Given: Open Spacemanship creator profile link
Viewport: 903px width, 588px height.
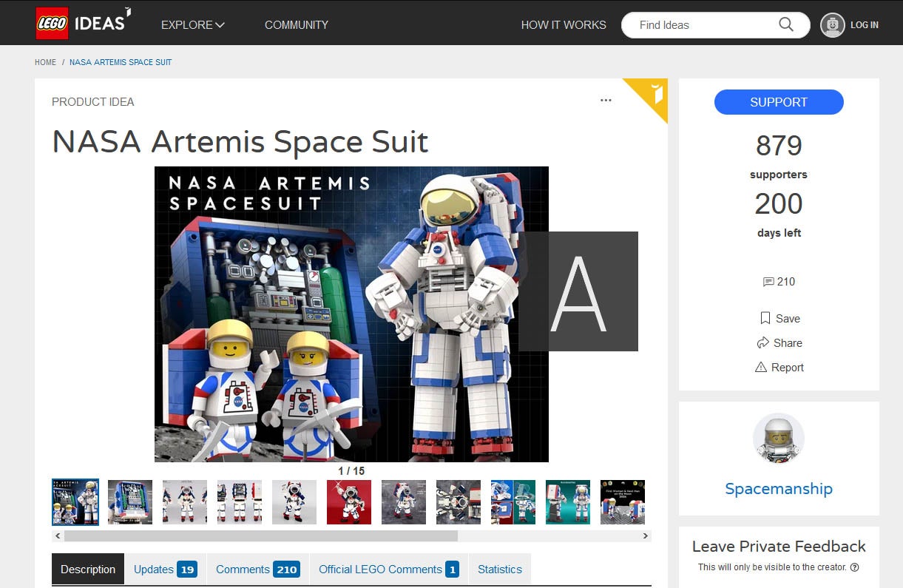Looking at the screenshot, I should click(x=778, y=489).
